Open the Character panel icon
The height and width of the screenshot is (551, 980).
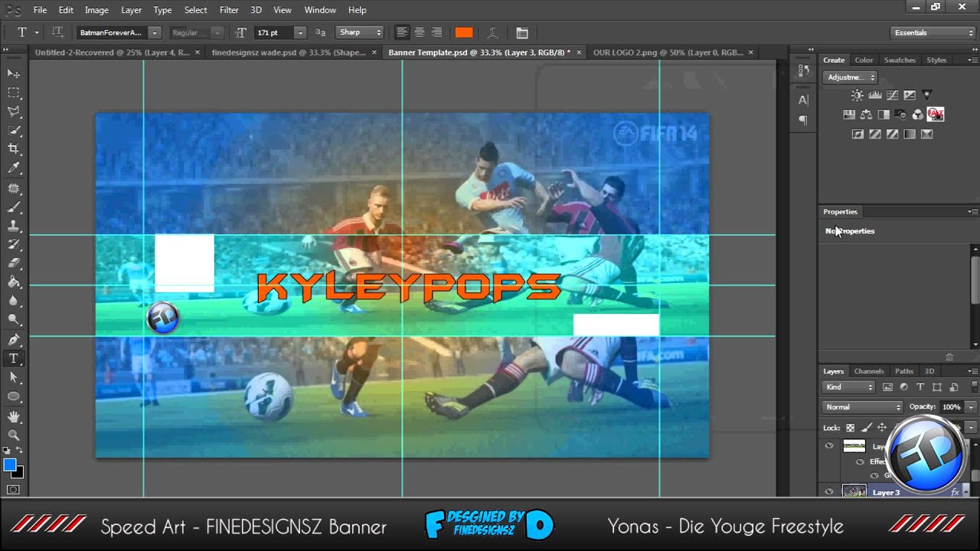803,99
